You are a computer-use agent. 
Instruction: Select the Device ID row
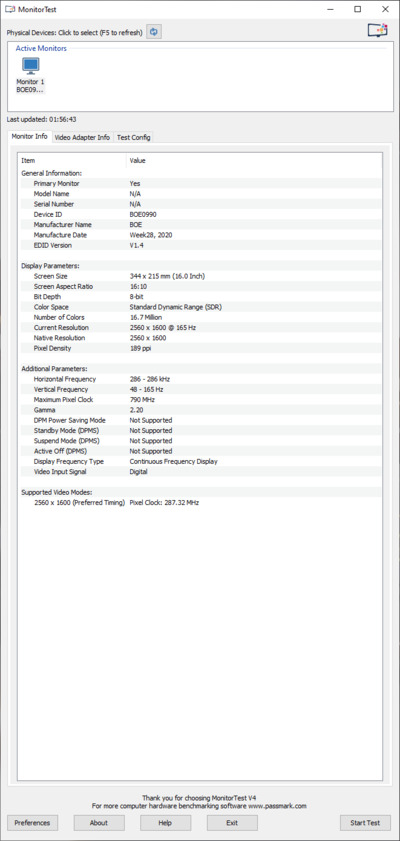(200, 215)
